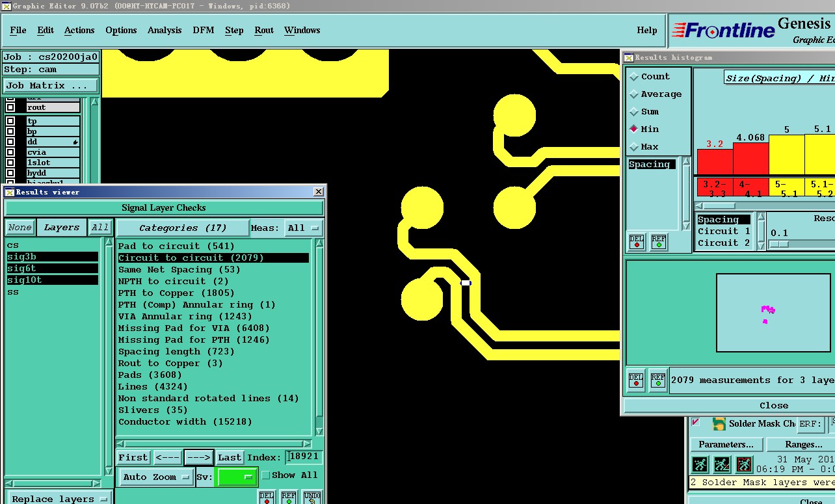The width and height of the screenshot is (835, 504).
Task: Click REF icon under histogram Spacing list
Action: coord(659,242)
